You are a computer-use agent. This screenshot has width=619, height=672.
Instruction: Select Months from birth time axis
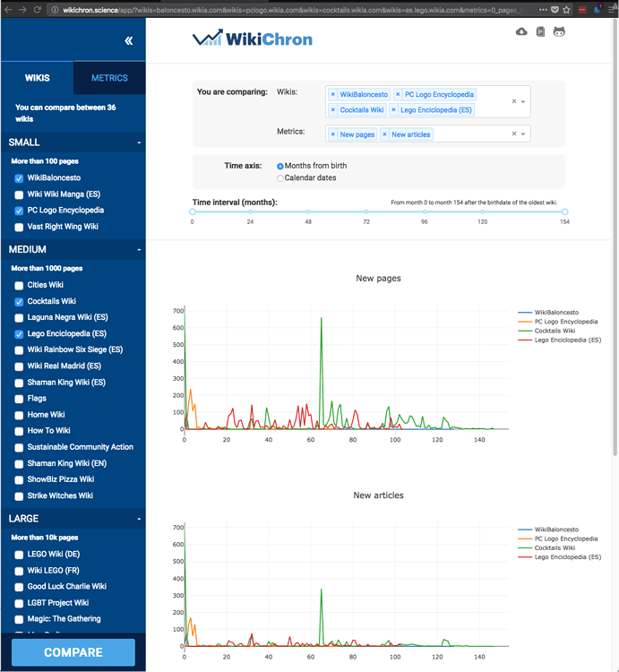click(280, 167)
